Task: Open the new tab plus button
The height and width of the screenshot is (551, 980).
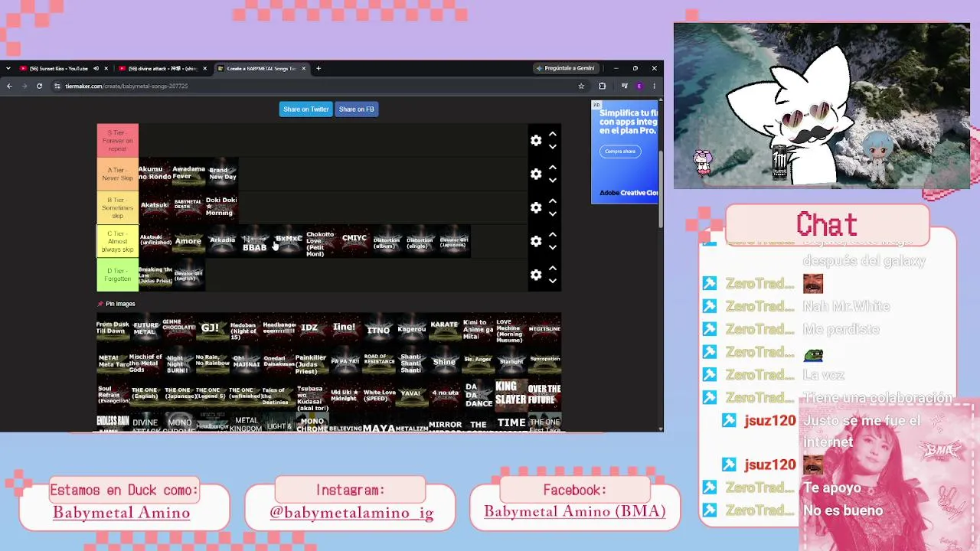Action: click(x=318, y=68)
